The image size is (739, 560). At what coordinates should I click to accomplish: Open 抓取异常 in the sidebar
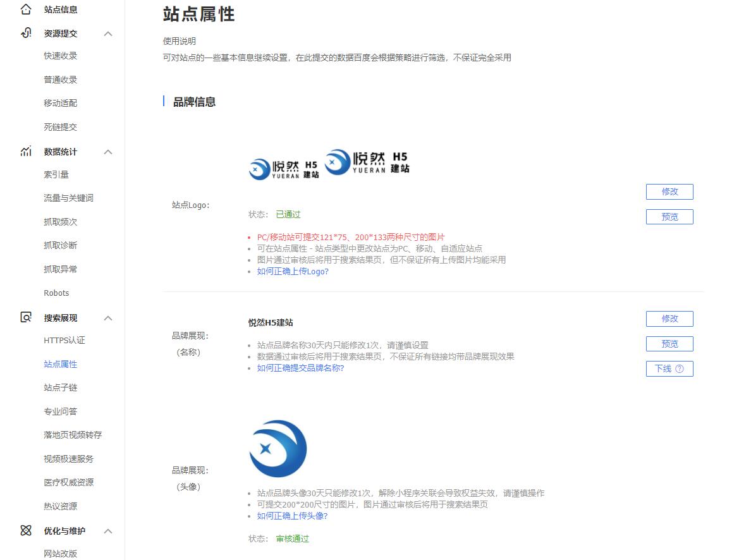[x=60, y=270]
